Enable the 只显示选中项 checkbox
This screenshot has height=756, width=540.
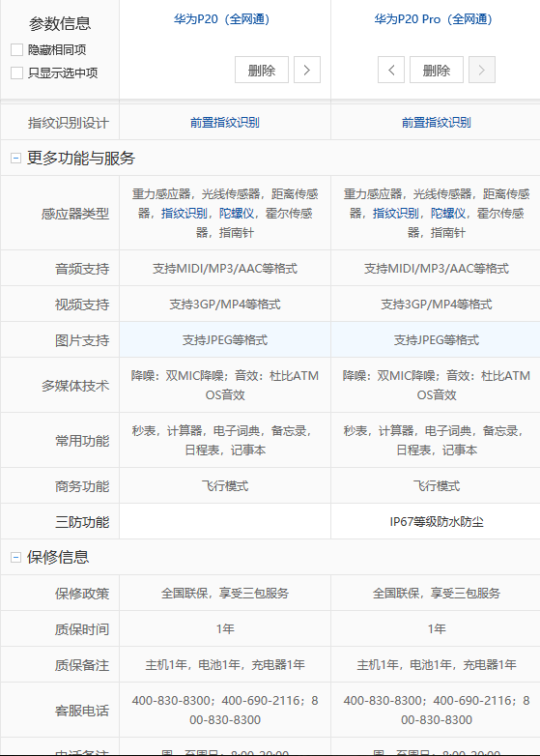tap(16, 73)
